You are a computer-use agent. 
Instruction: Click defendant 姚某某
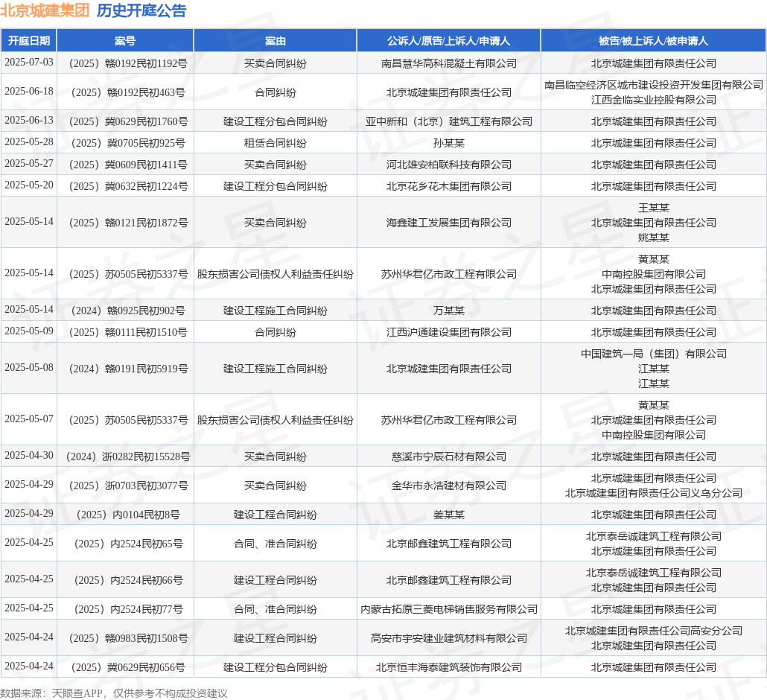(x=654, y=238)
